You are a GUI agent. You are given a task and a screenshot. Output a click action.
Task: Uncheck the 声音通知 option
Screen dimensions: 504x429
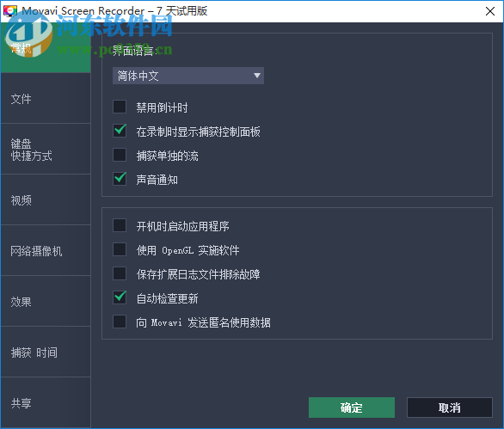click(120, 179)
